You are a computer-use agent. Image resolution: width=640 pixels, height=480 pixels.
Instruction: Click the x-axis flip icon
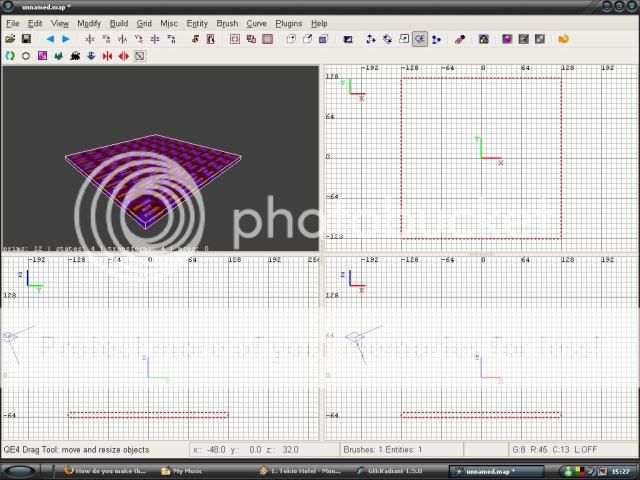coord(90,39)
